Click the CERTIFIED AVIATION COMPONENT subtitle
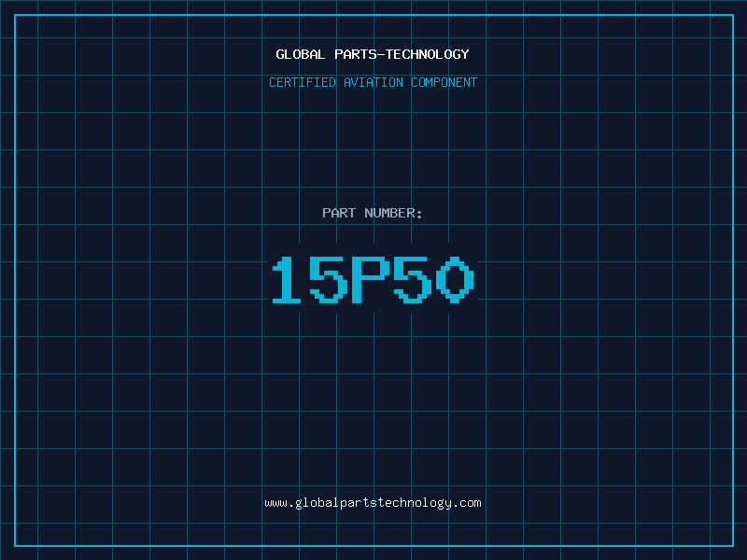Viewport: 747px width, 560px height. tap(373, 82)
